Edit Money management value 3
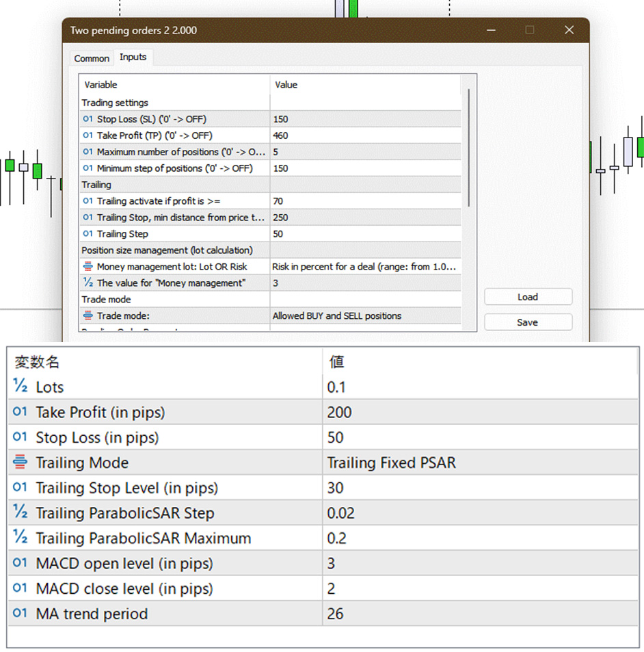 (x=366, y=283)
